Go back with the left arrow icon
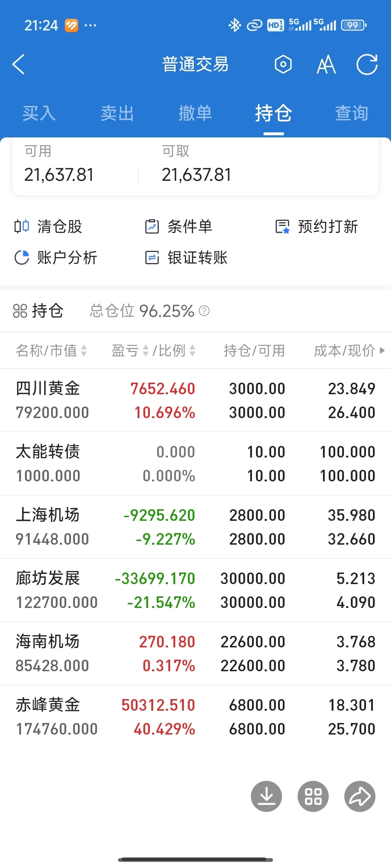This screenshot has width=391, height=868. 18,64
